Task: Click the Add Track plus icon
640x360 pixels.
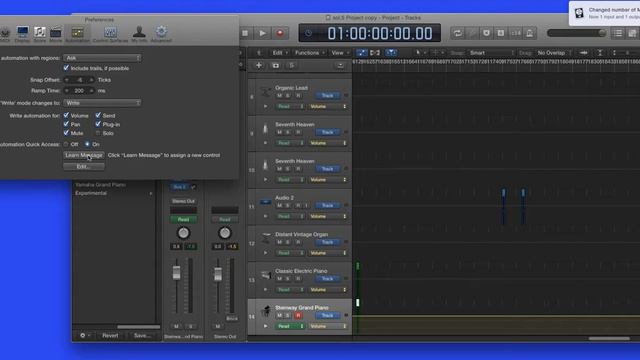Action: point(259,65)
